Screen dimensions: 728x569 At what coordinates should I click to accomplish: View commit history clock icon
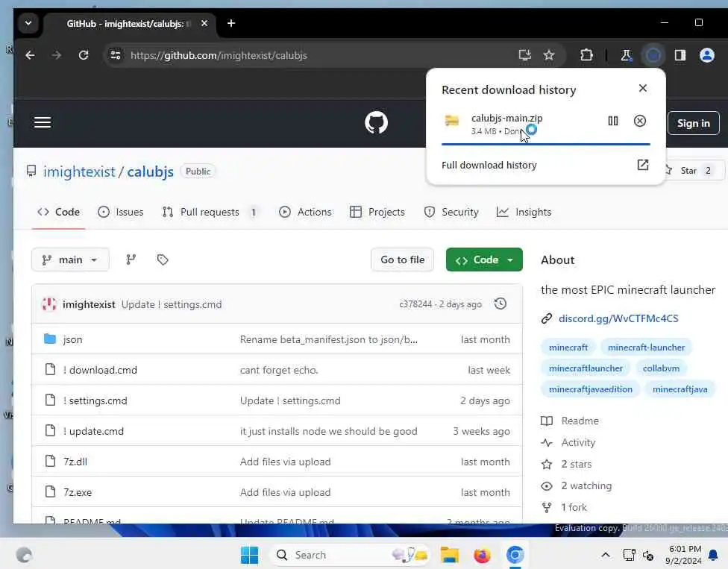[500, 304]
